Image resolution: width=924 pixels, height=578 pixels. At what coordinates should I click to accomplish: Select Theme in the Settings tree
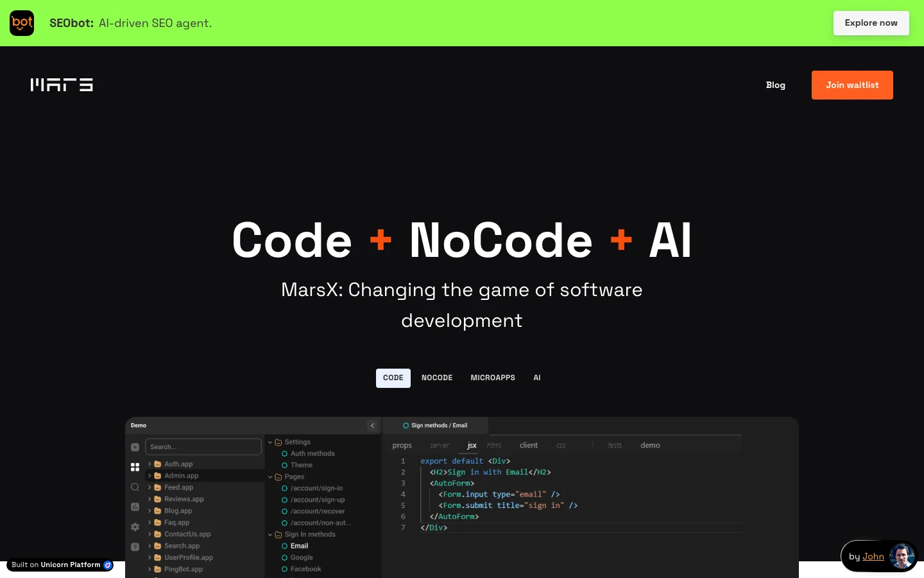pyautogui.click(x=297, y=465)
